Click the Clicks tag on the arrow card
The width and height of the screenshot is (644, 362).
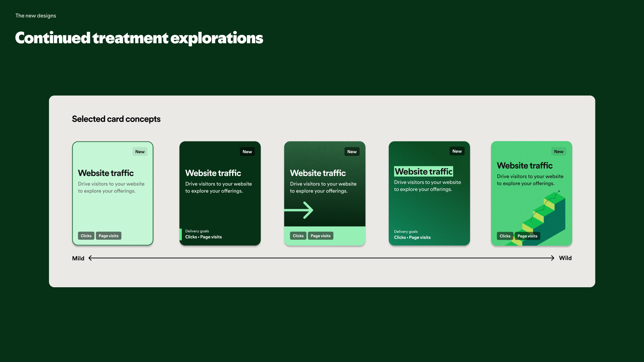[x=298, y=236]
